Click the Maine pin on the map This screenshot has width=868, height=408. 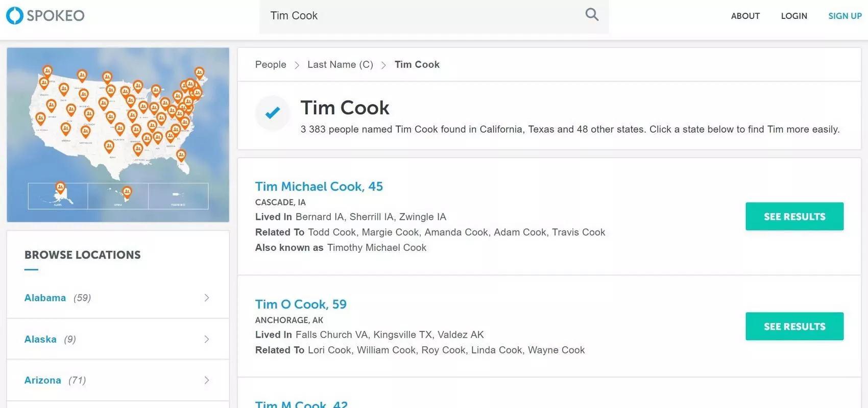pyautogui.click(x=199, y=73)
